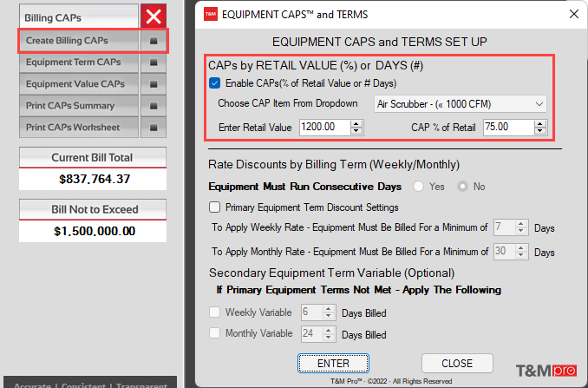Click square indicator beside Print CAPs Worksheet
588x388 pixels.
(x=154, y=128)
